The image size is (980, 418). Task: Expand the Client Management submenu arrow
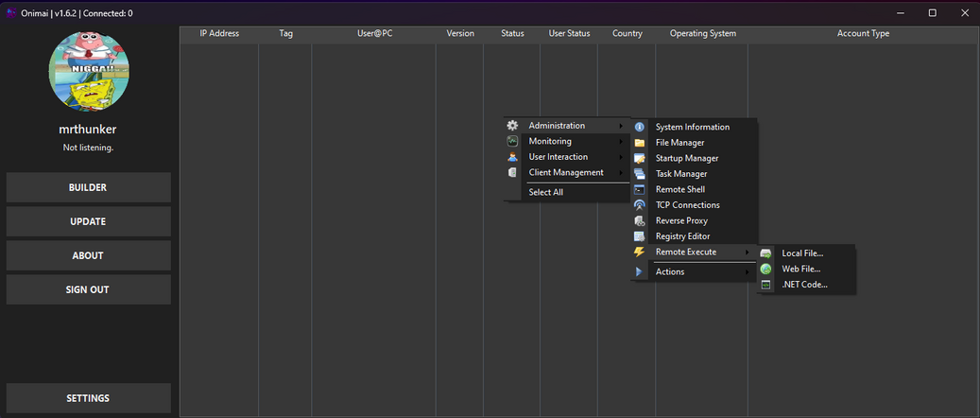[621, 173]
